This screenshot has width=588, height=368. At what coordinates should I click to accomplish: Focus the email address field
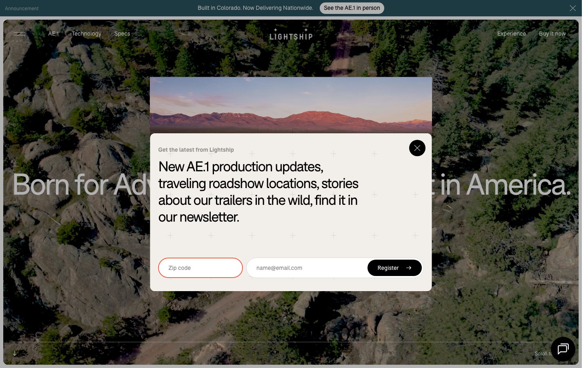pyautogui.click(x=307, y=268)
